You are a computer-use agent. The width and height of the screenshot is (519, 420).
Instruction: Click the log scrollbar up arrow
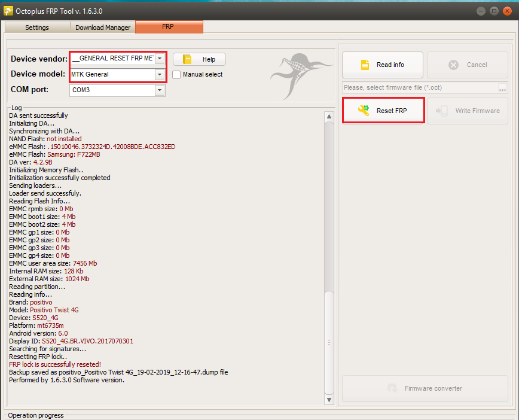coord(329,117)
